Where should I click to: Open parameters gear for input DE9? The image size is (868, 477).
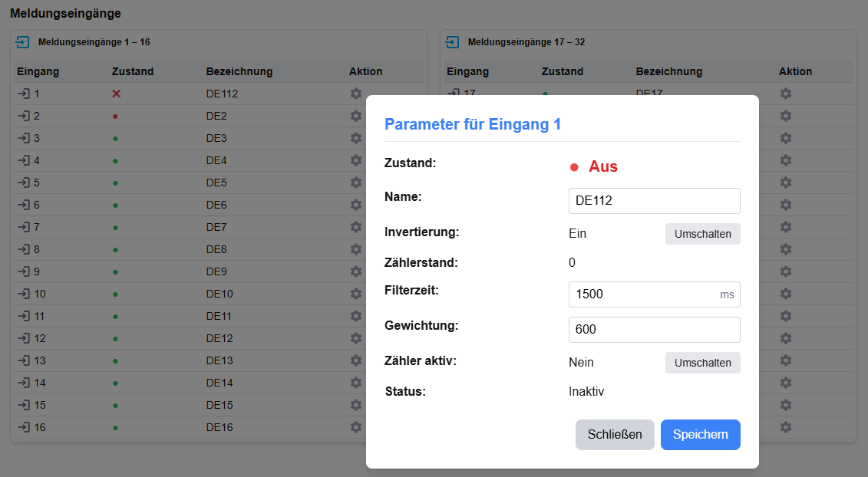click(x=355, y=271)
